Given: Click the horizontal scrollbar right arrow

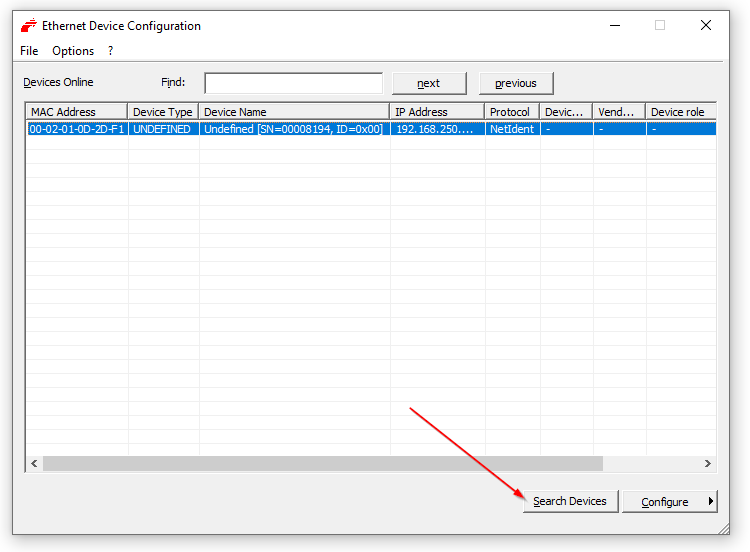Looking at the screenshot, I should 707,464.
